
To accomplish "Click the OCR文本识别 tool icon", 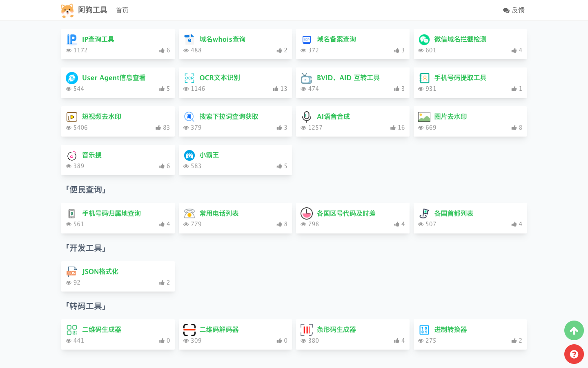I will [189, 78].
